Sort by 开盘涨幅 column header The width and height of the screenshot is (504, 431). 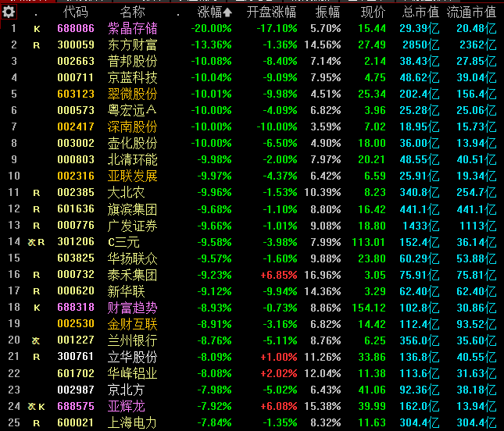271,12
